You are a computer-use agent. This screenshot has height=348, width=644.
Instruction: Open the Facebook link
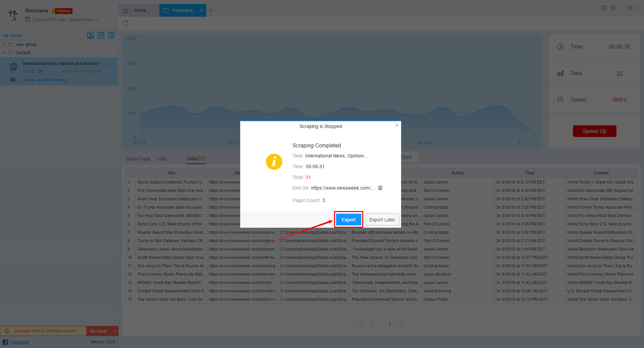tap(20, 342)
